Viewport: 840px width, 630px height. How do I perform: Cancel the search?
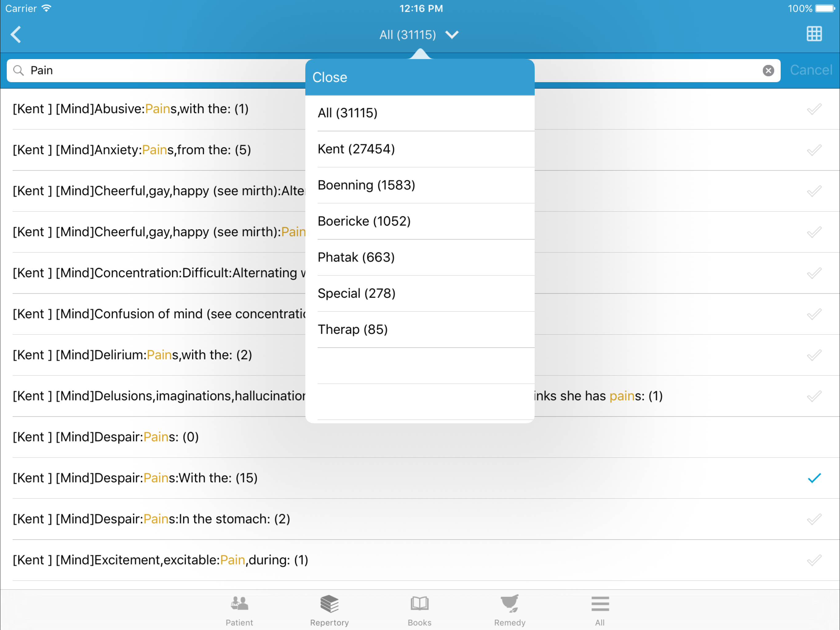[x=811, y=70]
